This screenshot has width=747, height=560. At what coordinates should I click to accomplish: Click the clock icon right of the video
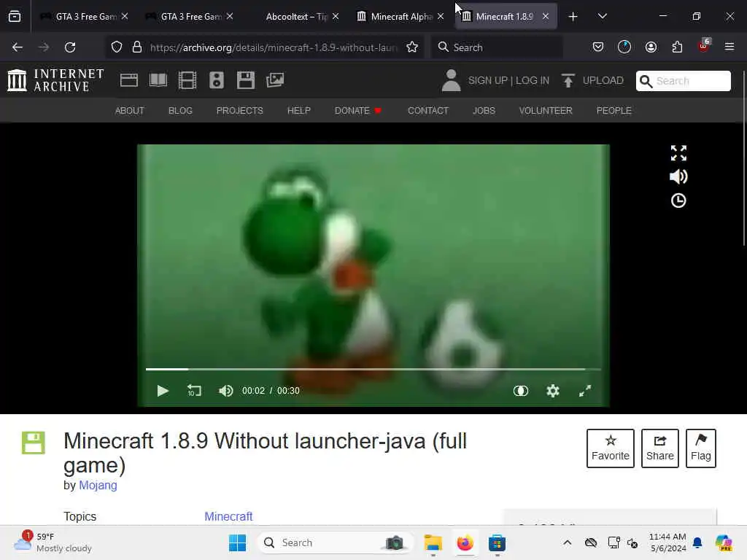[678, 201]
